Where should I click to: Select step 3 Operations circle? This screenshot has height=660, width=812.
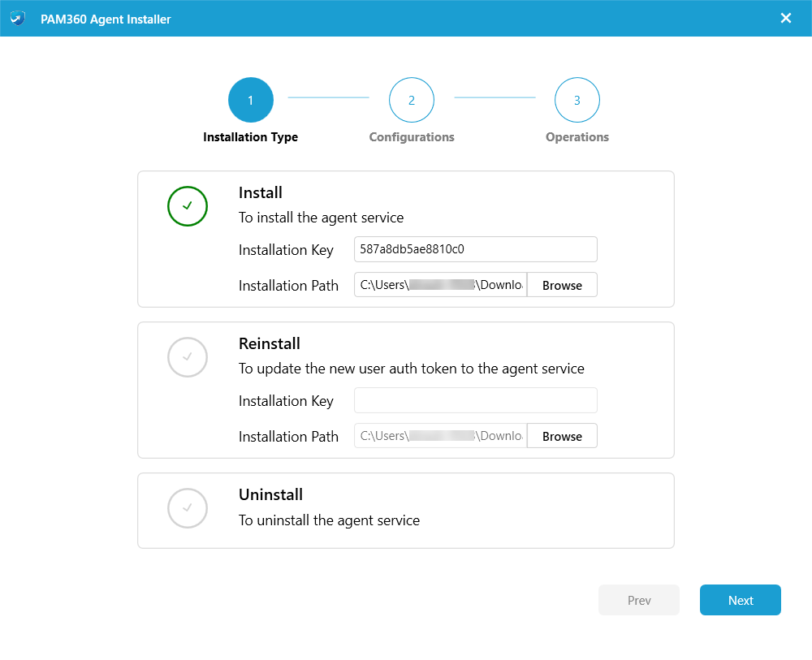[577, 100]
